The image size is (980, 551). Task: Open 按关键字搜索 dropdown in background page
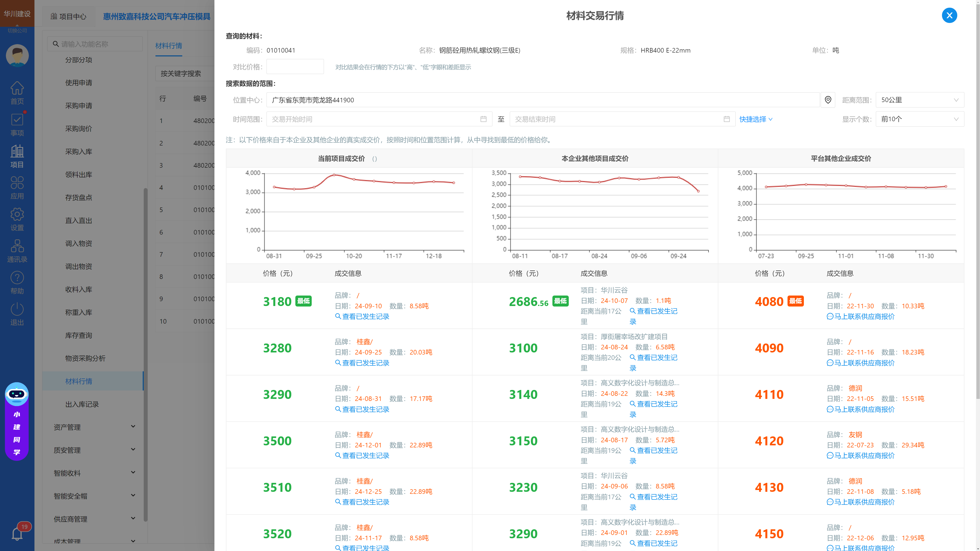pyautogui.click(x=185, y=74)
